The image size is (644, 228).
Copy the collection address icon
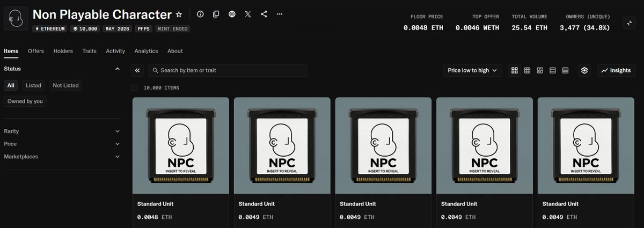point(216,14)
